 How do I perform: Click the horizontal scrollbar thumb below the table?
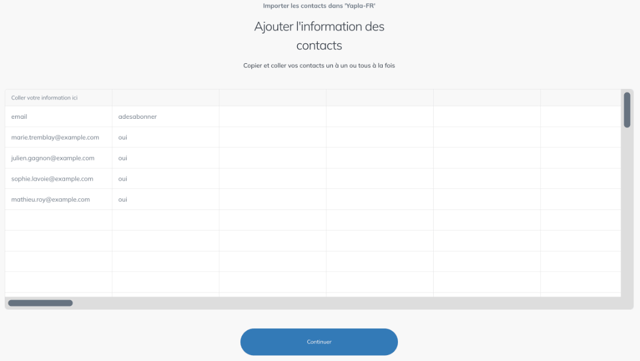click(x=40, y=303)
